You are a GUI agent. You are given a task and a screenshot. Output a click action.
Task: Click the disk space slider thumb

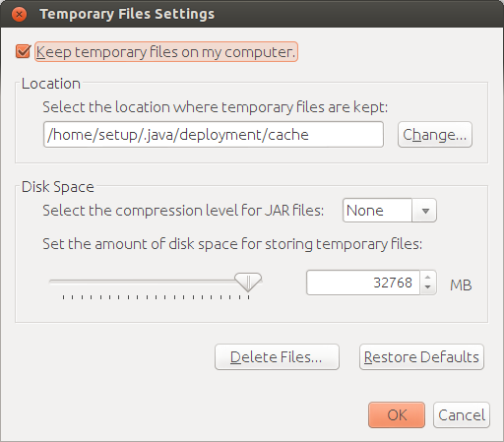[248, 282]
